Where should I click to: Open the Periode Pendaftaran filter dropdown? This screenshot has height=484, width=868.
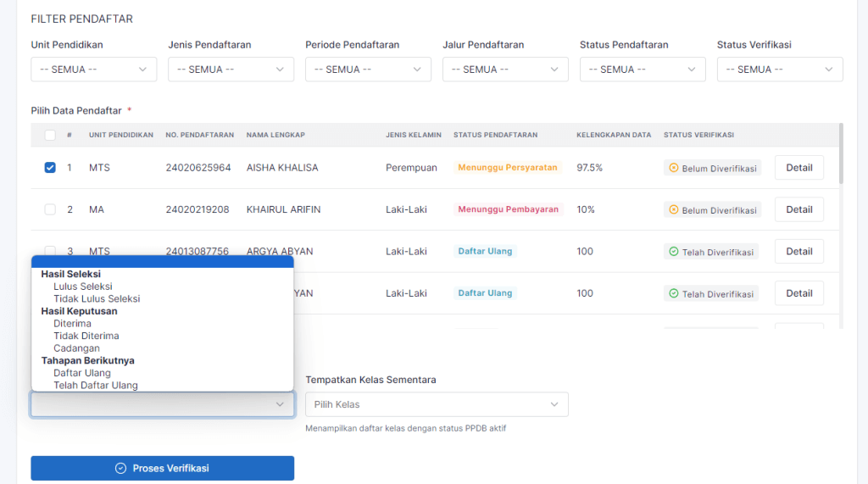tap(368, 70)
